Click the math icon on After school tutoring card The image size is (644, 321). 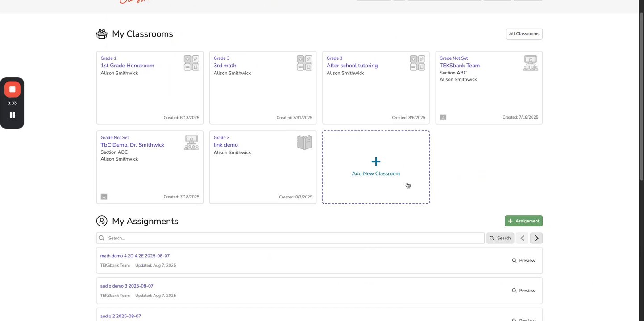(417, 63)
